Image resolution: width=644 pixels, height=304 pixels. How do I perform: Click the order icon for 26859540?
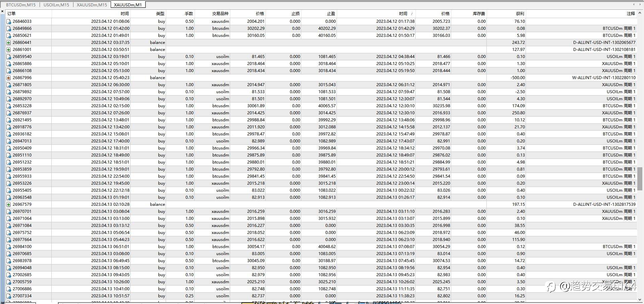click(9, 57)
